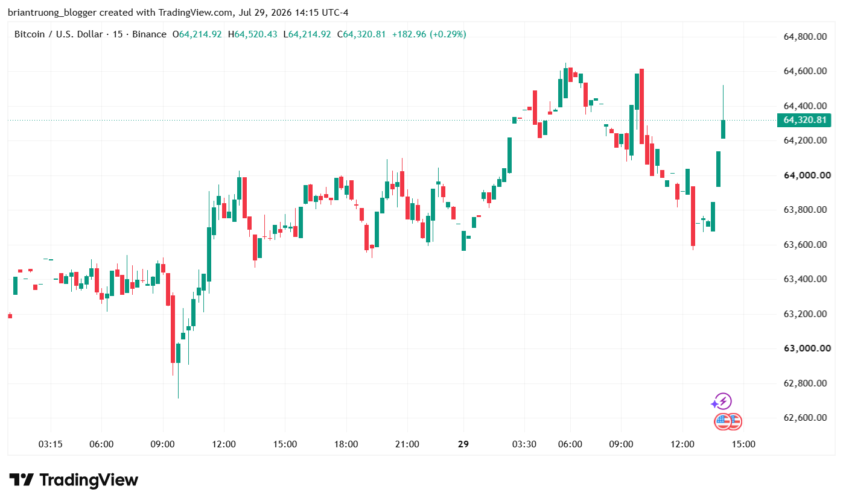Select the current price label 64,320.81
The width and height of the screenshot is (843, 504).
tap(804, 120)
